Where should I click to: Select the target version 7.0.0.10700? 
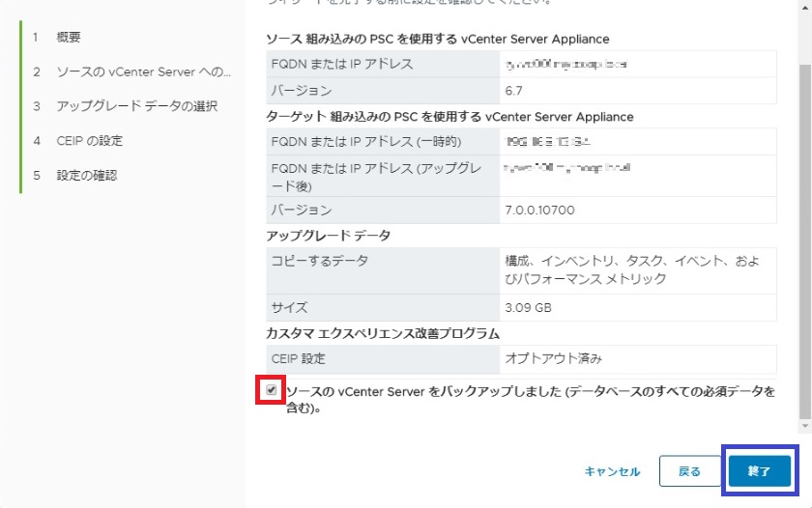point(539,210)
